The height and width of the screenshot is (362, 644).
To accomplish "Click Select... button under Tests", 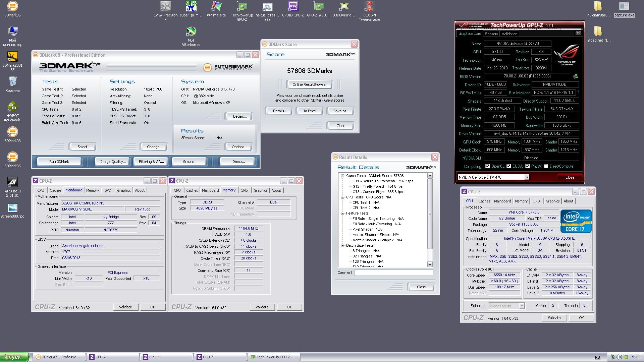I will coord(84,147).
